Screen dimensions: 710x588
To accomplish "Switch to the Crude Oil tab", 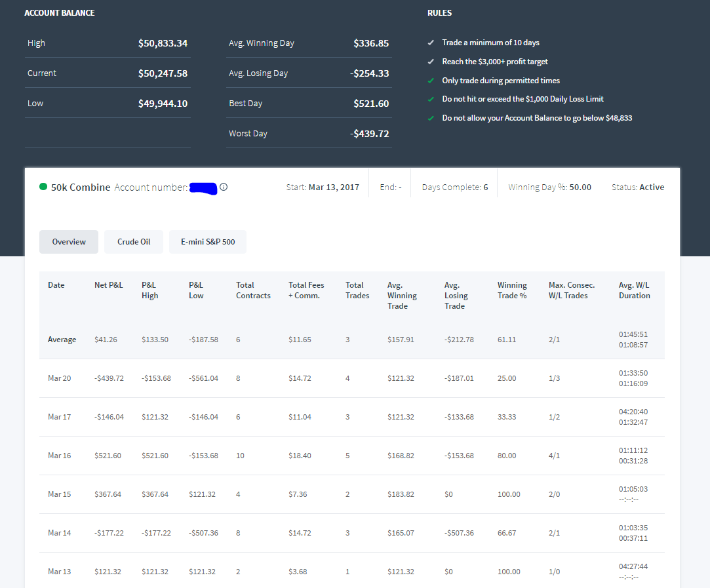I will (134, 242).
